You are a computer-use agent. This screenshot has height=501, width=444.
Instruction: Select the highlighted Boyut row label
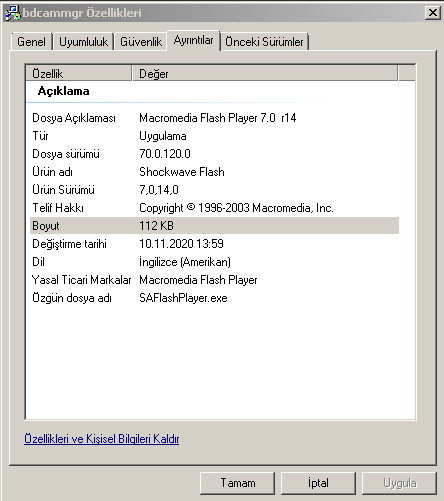tap(46, 226)
